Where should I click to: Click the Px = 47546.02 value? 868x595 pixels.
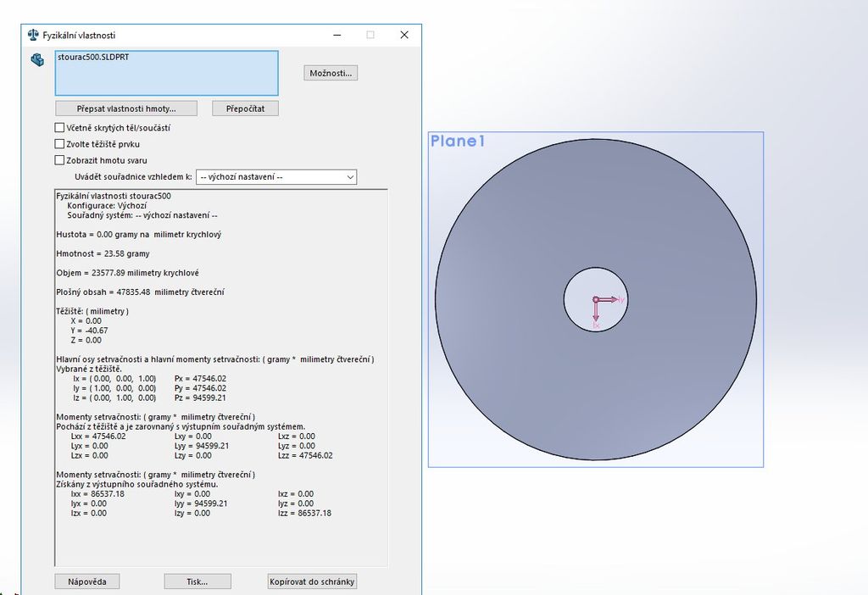pos(200,379)
